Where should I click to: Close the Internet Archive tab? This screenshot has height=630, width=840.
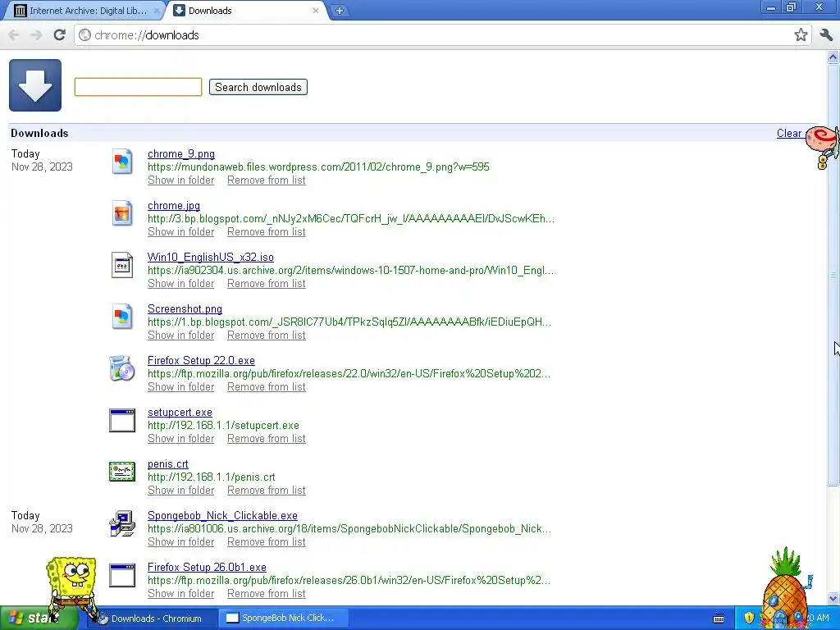click(x=157, y=11)
